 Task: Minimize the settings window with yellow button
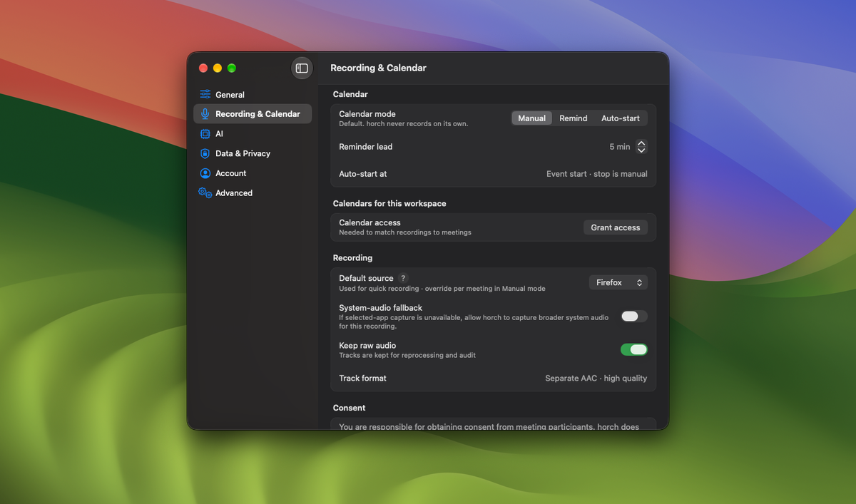[218, 68]
